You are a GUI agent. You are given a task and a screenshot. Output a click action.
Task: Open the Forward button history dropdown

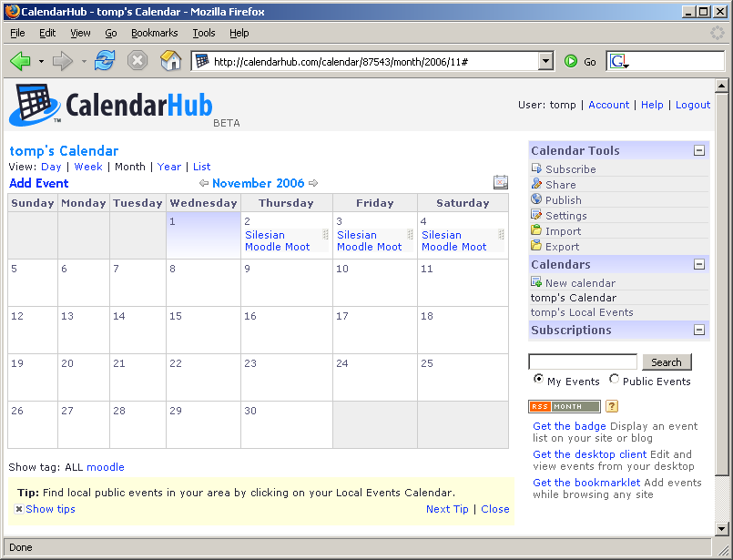click(x=84, y=61)
